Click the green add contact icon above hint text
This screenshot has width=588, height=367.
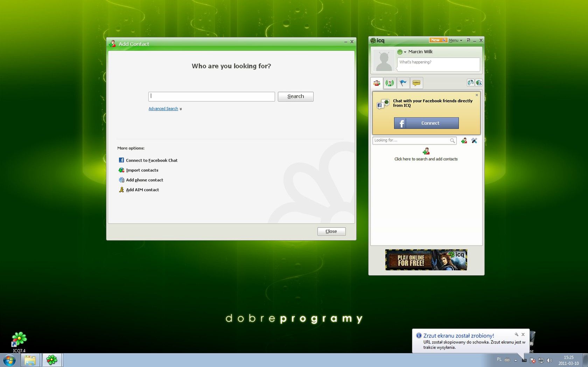click(426, 151)
